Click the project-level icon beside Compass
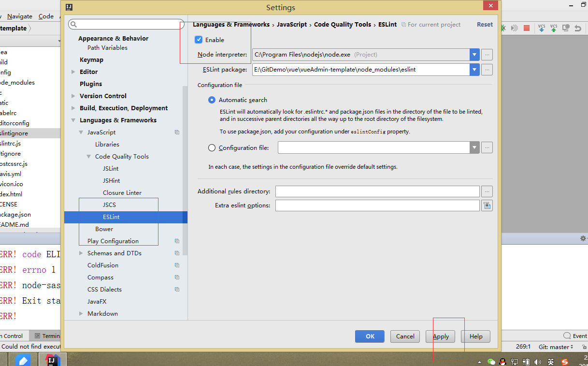 click(x=177, y=278)
